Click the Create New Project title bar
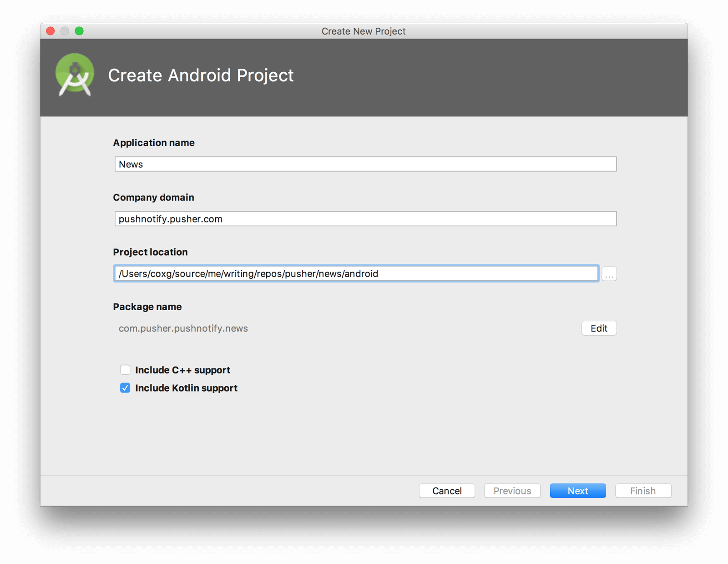Viewport: 728px width, 564px height. tap(364, 31)
